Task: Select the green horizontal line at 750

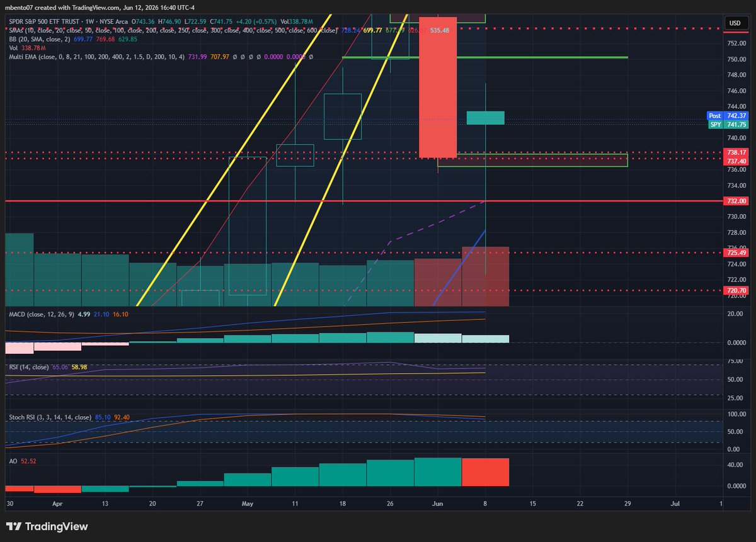Action: click(x=485, y=57)
